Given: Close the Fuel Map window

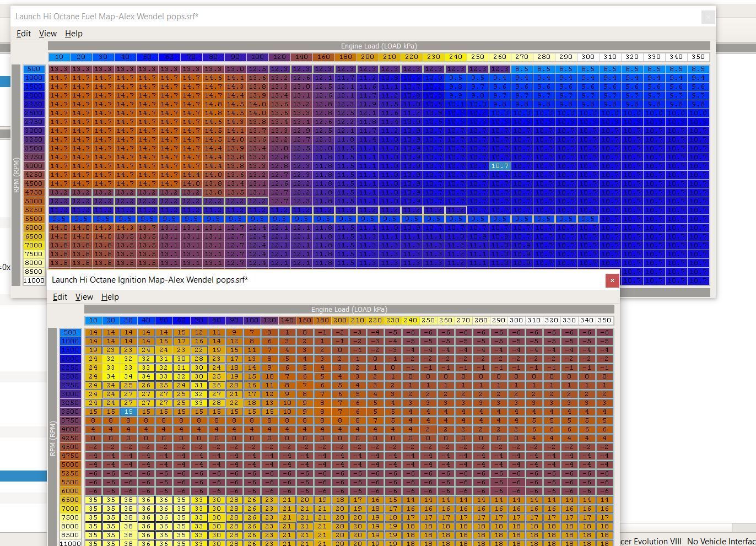Looking at the screenshot, I should click(708, 17).
